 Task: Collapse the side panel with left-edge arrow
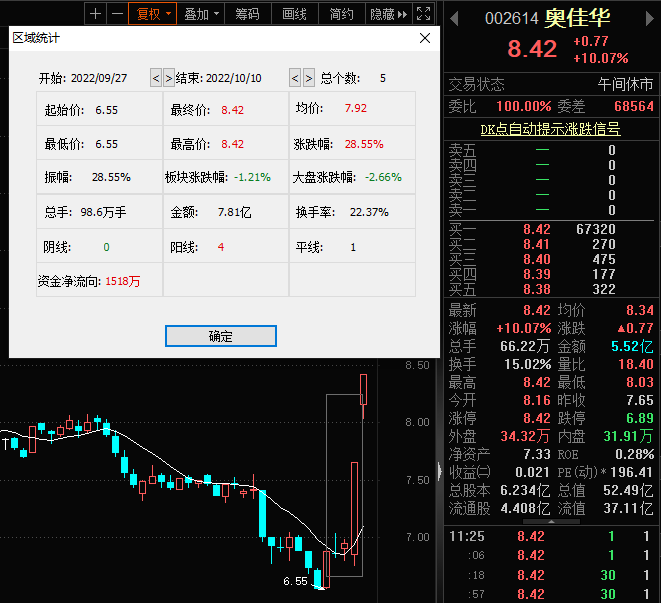coord(441,470)
